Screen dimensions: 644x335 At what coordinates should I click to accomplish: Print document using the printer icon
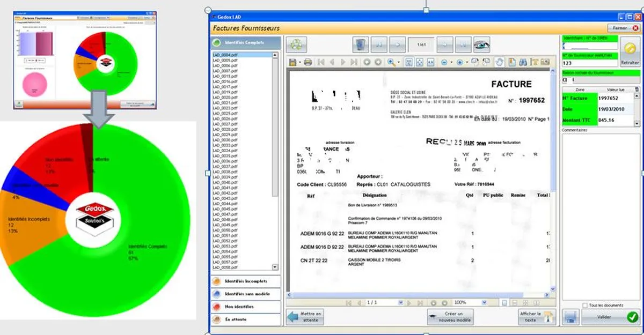308,62
